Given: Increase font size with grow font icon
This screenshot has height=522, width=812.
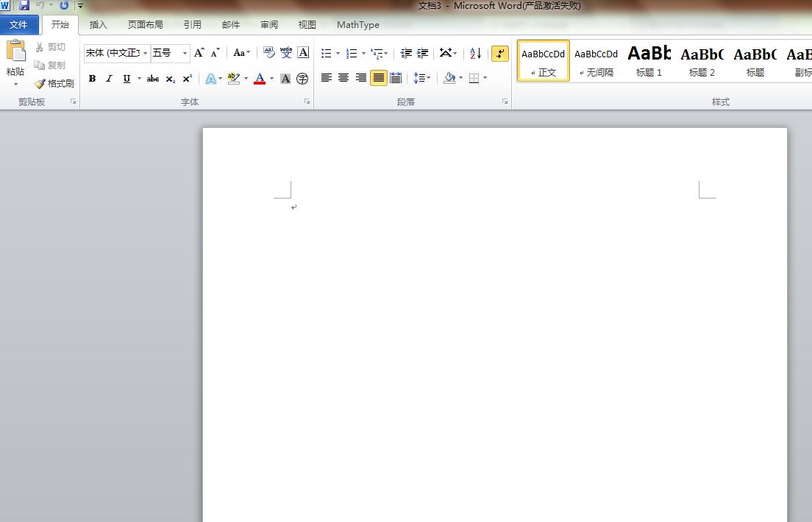Looking at the screenshot, I should click(199, 53).
